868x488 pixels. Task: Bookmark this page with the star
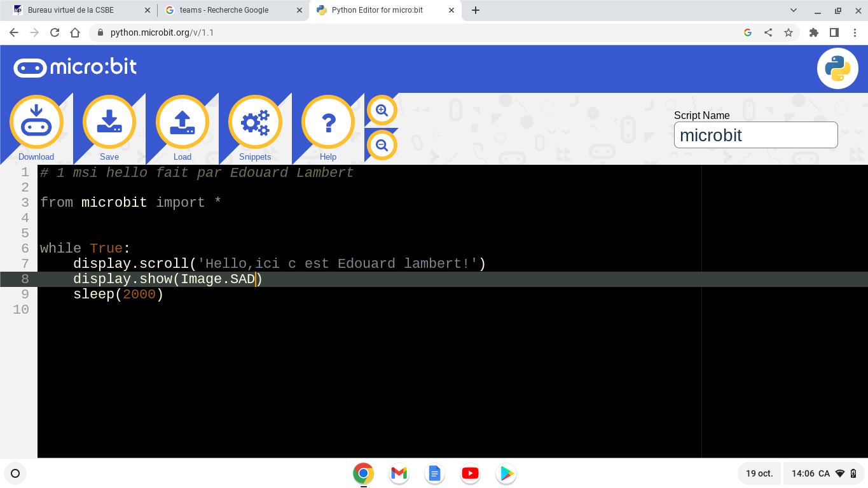[789, 32]
